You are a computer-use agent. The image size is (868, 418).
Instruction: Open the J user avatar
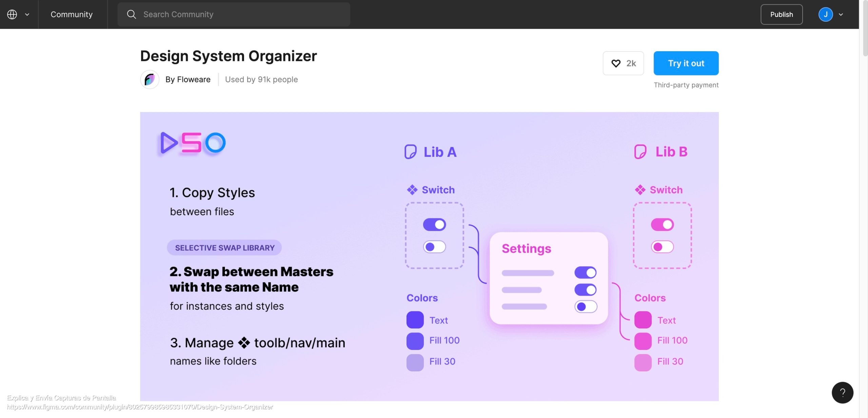[x=825, y=14]
